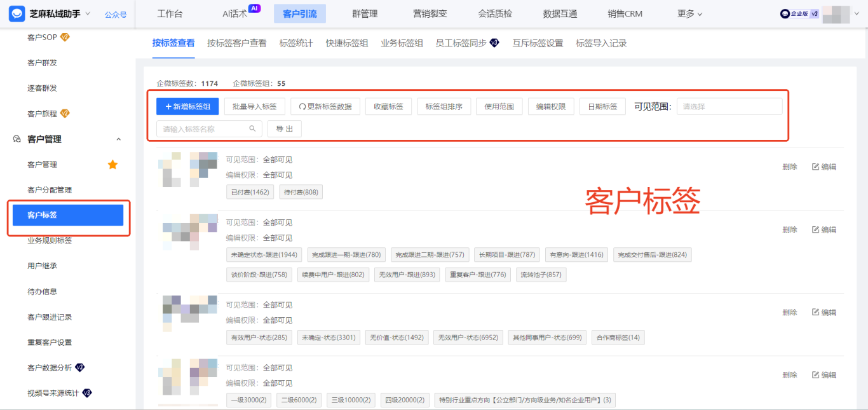Click the V3 badge beside 员工标签同步
The height and width of the screenshot is (410, 868).
(494, 43)
